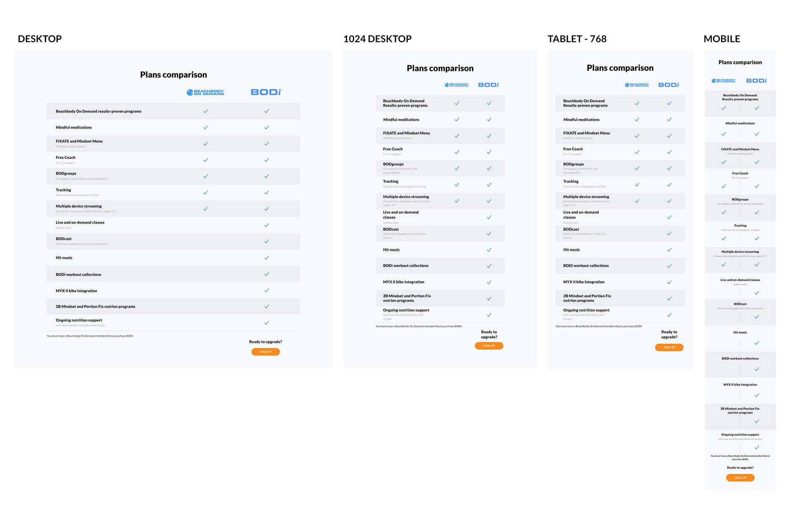The width and height of the screenshot is (812, 506).
Task: Click Mobile 'Ready to upgrade?' text
Action: tap(740, 468)
